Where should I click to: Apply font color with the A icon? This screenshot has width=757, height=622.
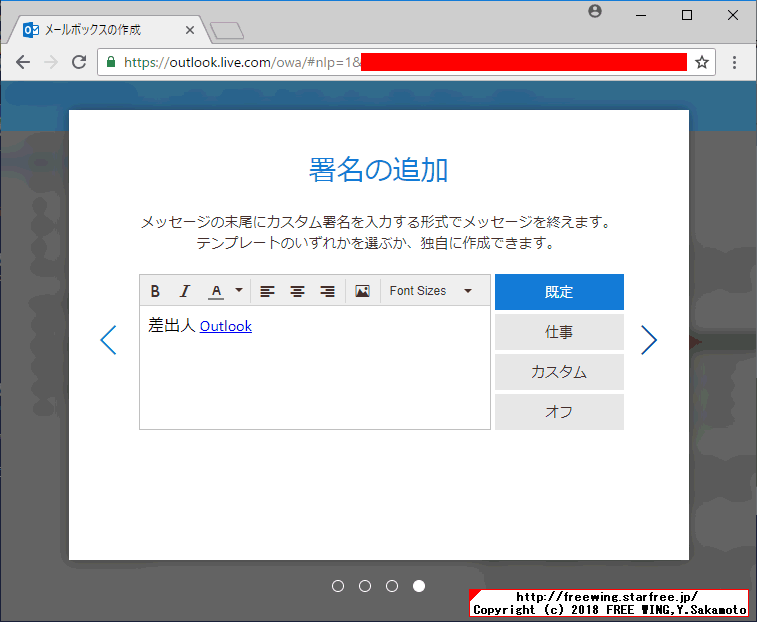tap(216, 291)
